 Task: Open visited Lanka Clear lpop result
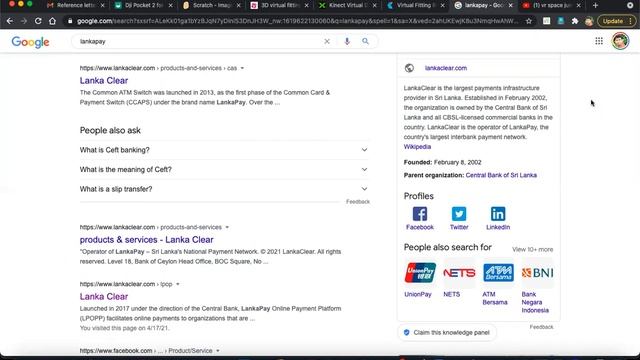point(104,296)
